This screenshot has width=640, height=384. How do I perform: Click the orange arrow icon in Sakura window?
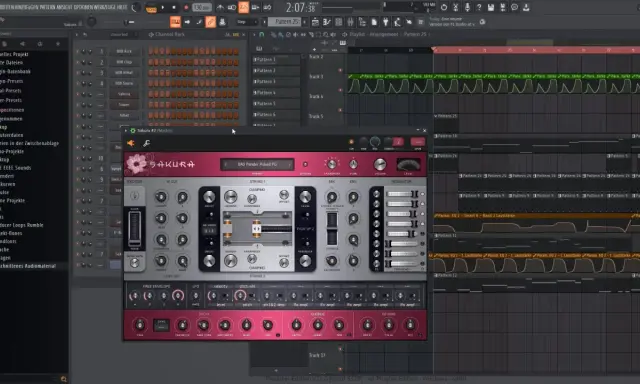[131, 143]
